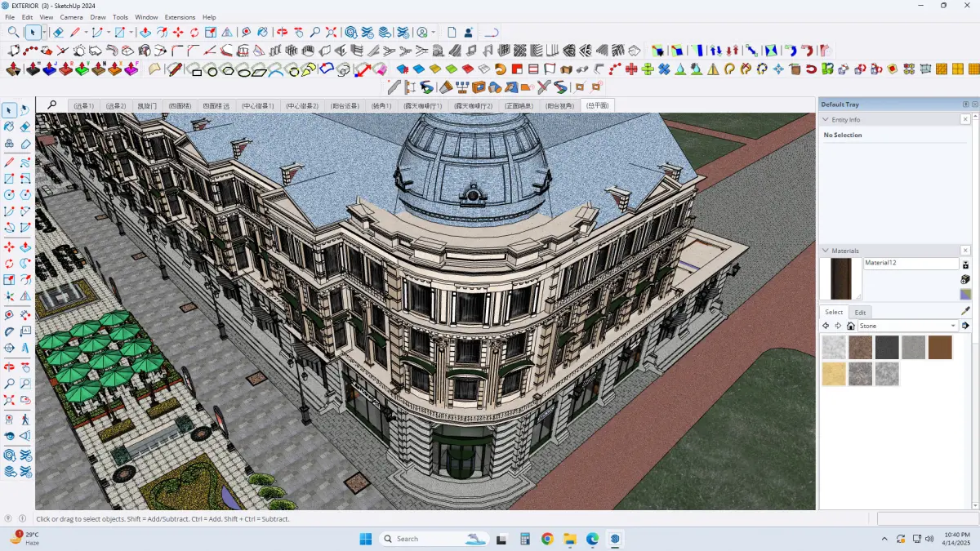
Task: Switch to the (转角1) scene tab
Action: coord(381,105)
